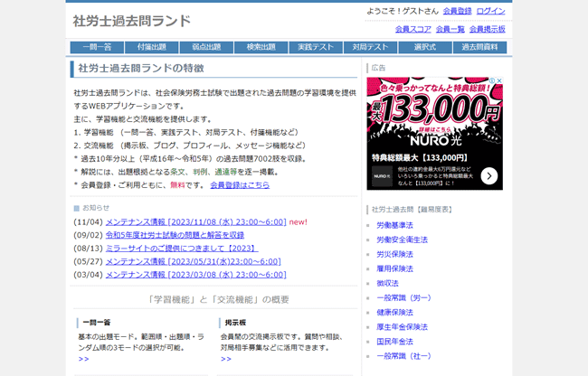Image resolution: width=588 pixels, height=376 pixels.
Task: Open ミラーサイトのご提供につきまして notice
Action: (x=182, y=249)
